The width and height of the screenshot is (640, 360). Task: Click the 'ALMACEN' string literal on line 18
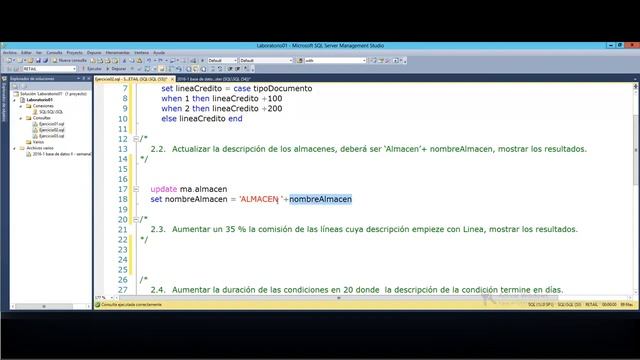(x=261, y=199)
